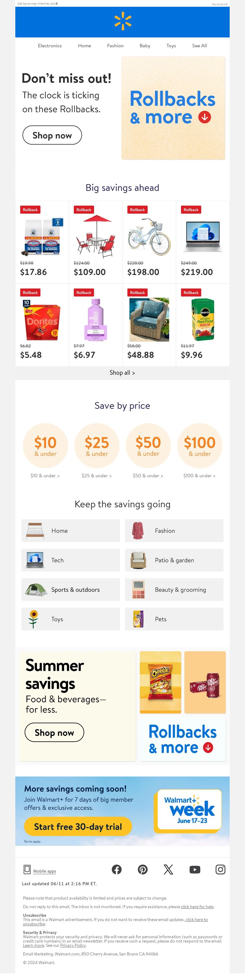The width and height of the screenshot is (245, 980).
Task: Select the $50 & under circle
Action: (x=148, y=445)
